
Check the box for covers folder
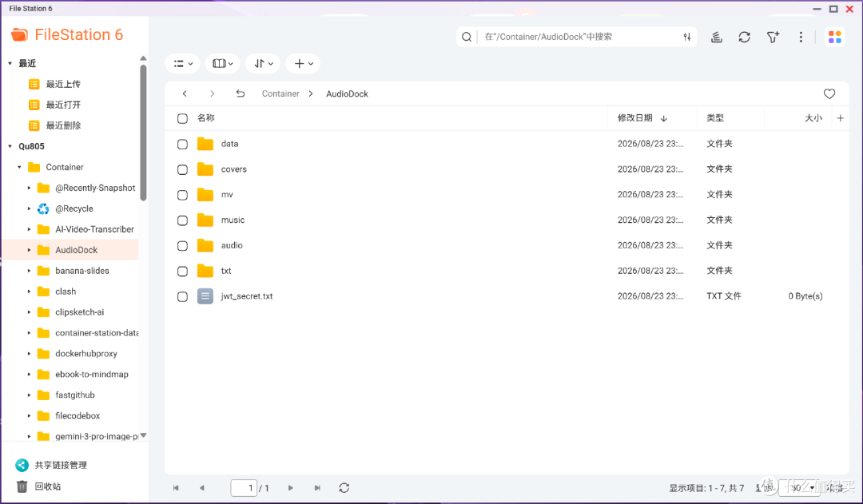point(182,169)
